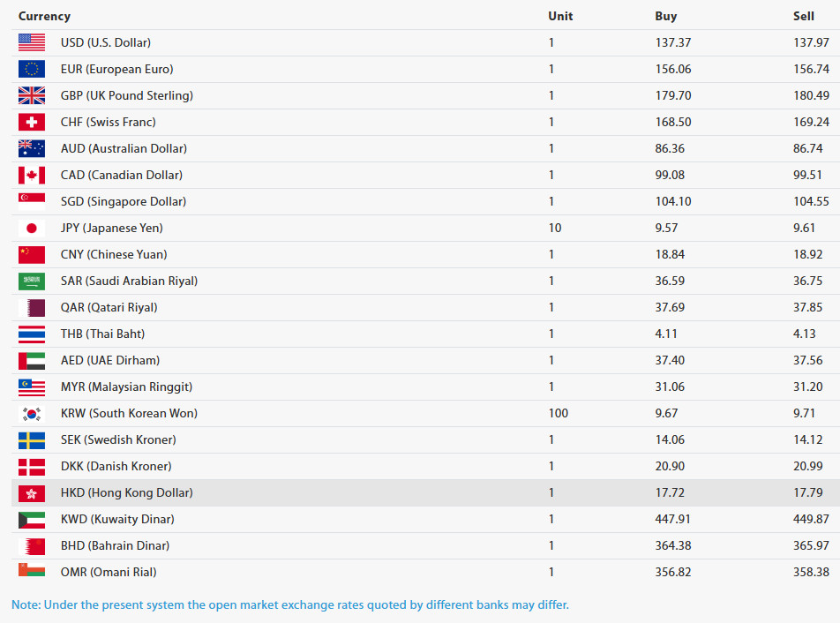This screenshot has height=623, width=840.
Task: Click the Swedish flag icon
Action: [31, 439]
